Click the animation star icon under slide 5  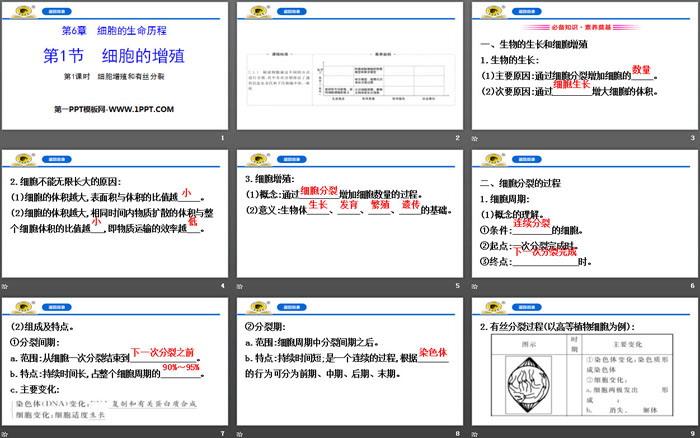click(x=240, y=286)
